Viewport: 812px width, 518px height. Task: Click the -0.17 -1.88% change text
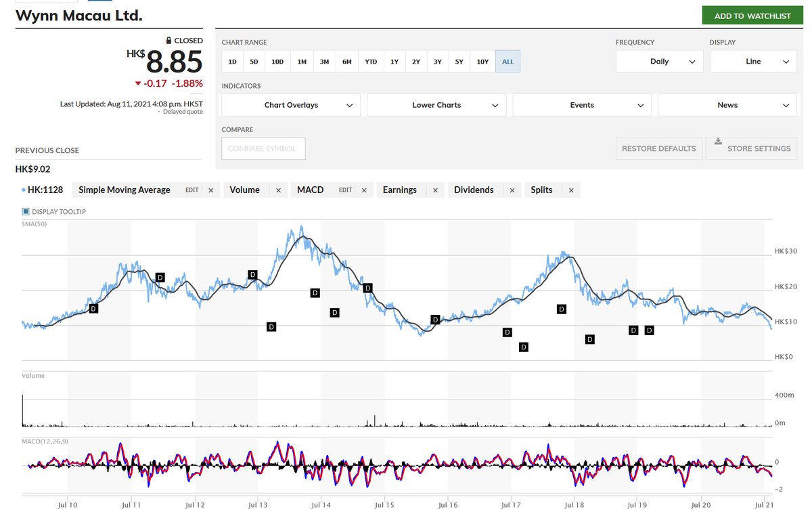(168, 83)
